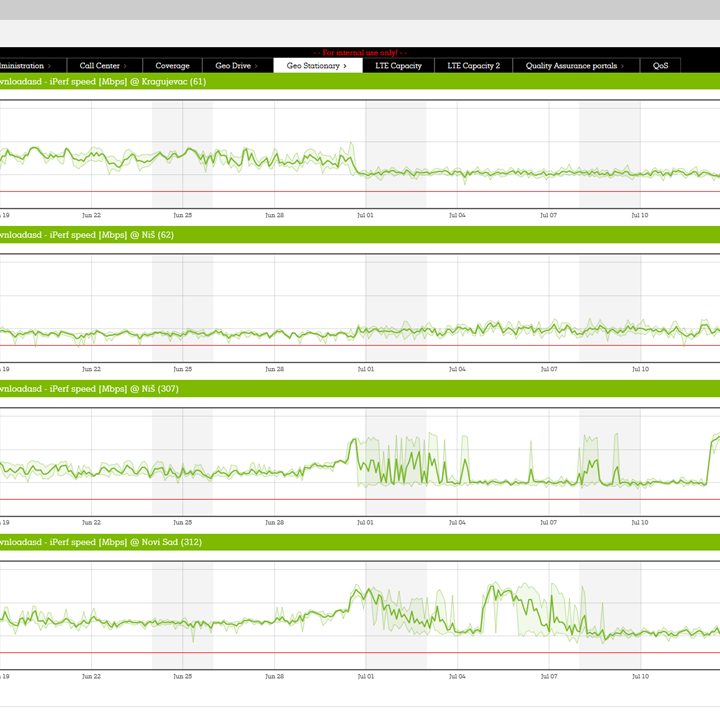Select the Geo Stationary tab
The height and width of the screenshot is (720, 720).
point(317,66)
